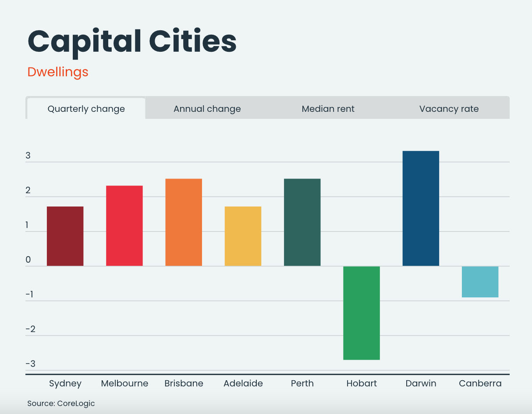The height and width of the screenshot is (414, 532).
Task: Click the Darwin axis label
Action: click(x=421, y=384)
